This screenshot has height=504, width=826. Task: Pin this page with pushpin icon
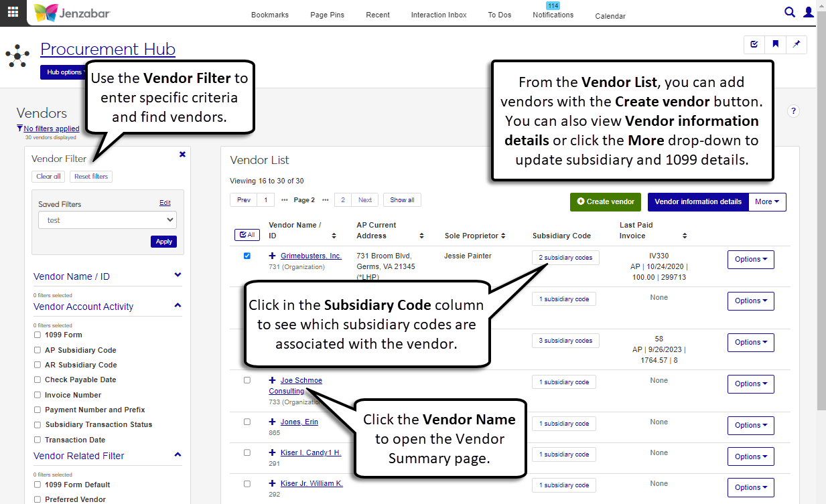[x=797, y=44]
